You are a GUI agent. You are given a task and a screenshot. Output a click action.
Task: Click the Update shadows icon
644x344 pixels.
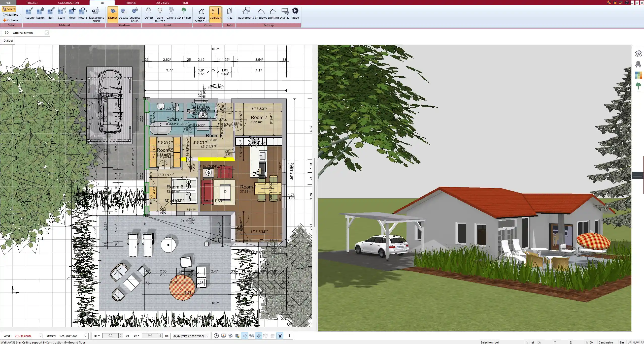[123, 13]
